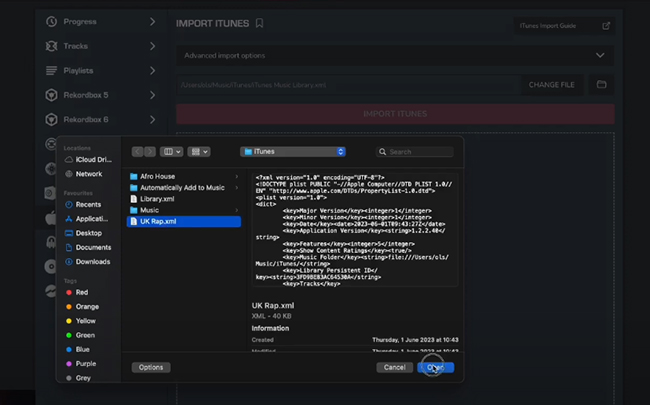
Task: Click the CHANGE FILE button
Action: [552, 85]
